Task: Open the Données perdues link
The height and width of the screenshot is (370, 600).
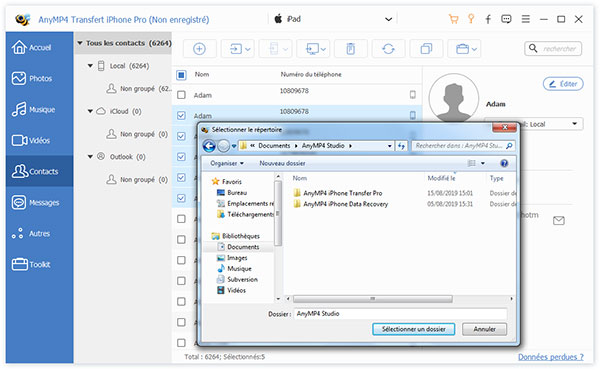Action: point(551,357)
